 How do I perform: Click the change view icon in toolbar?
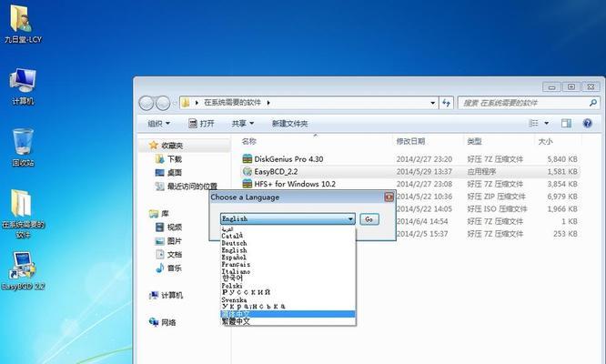point(533,123)
